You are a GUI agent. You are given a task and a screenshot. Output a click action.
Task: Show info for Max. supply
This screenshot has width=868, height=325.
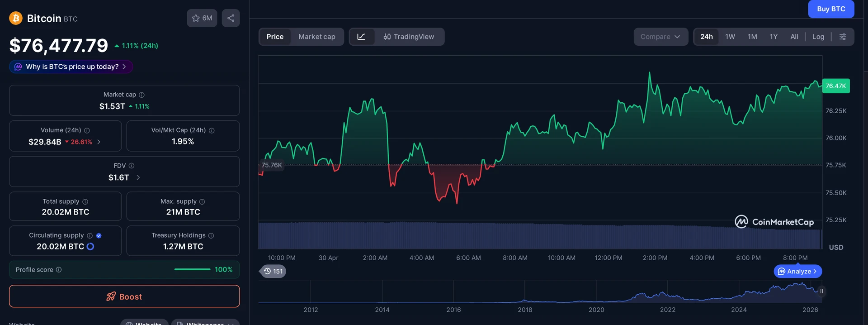[202, 201]
